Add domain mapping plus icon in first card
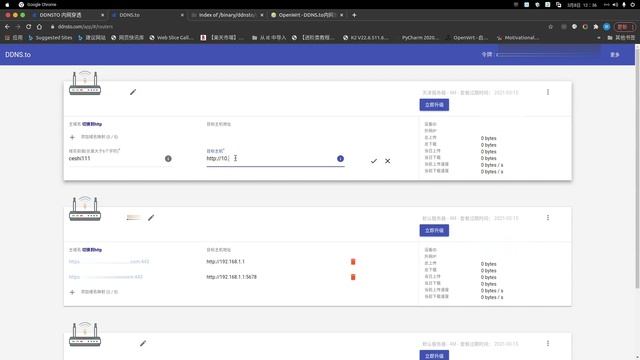Screen dimensions: 640x360 tap(72, 137)
